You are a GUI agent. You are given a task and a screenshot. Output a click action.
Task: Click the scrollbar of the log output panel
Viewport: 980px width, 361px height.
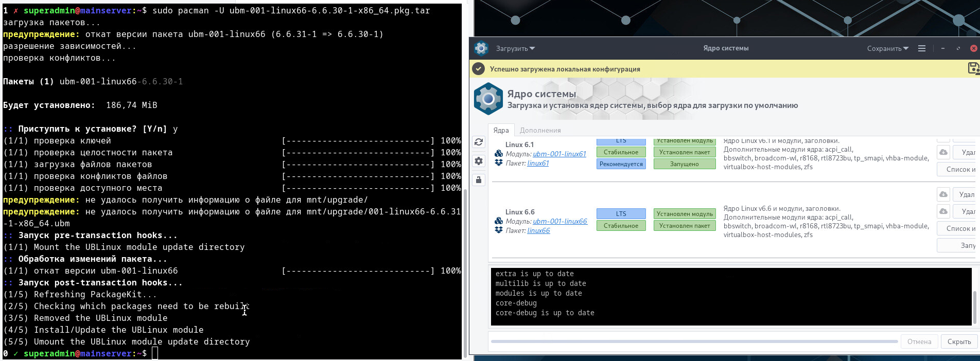tap(975, 308)
